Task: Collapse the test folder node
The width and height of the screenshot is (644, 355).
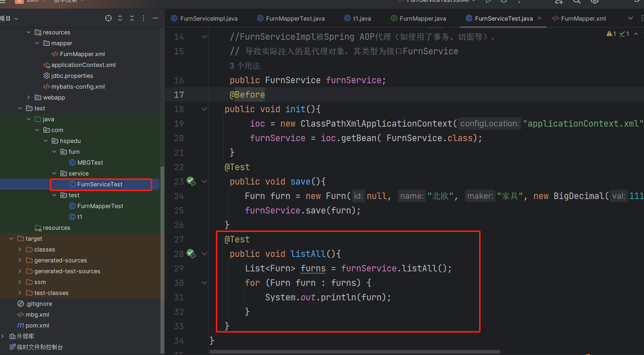Action: point(20,108)
